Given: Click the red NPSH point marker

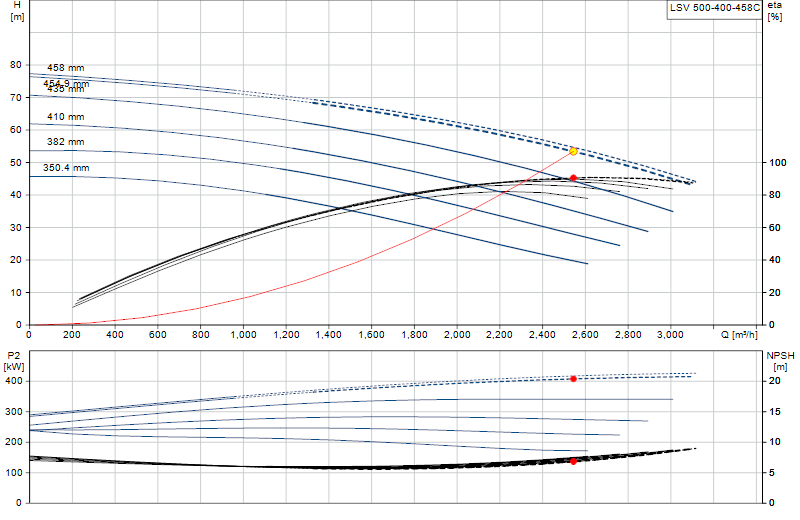Looking at the screenshot, I should tap(573, 461).
